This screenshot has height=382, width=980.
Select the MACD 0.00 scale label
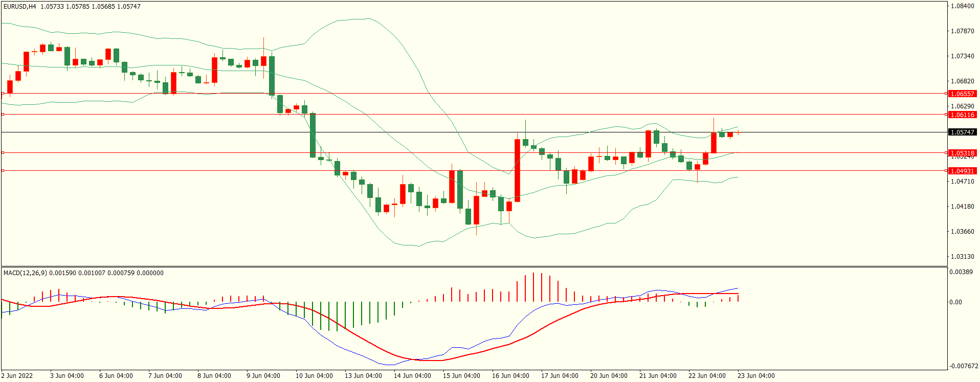click(x=955, y=302)
